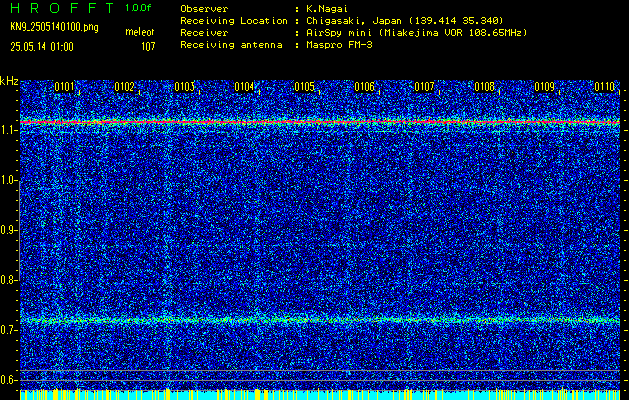The height and width of the screenshot is (400, 629).
Task: Click the 0103 time marker
Action: click(185, 87)
